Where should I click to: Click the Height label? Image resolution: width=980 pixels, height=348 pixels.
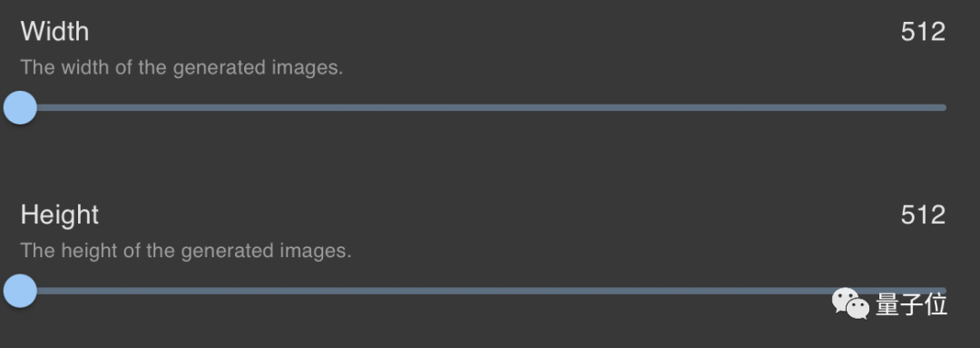click(60, 216)
